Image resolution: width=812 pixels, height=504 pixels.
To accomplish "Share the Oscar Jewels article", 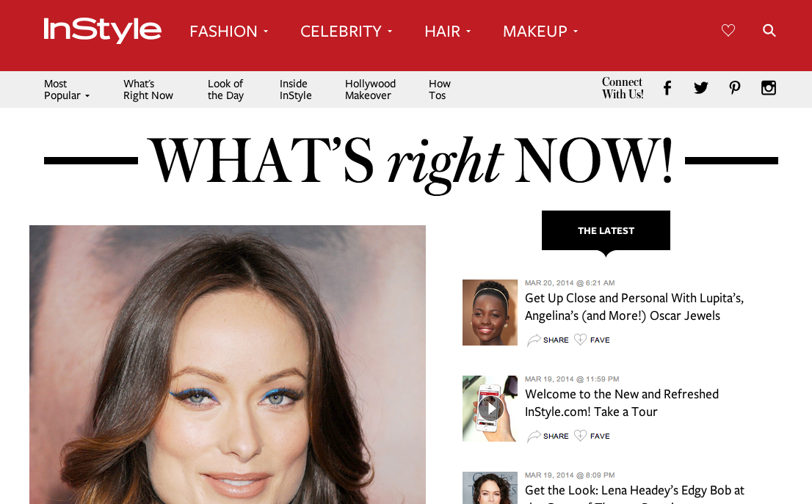I will [x=548, y=340].
